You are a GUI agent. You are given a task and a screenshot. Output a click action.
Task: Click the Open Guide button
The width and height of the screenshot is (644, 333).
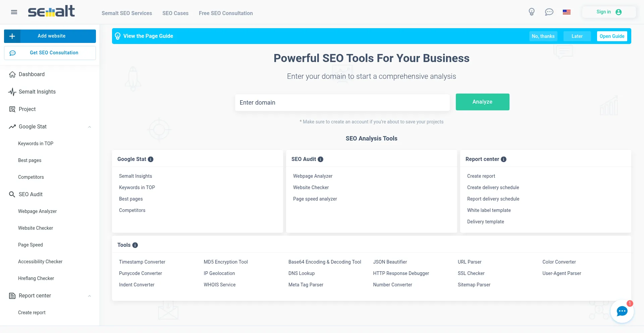[612, 36]
